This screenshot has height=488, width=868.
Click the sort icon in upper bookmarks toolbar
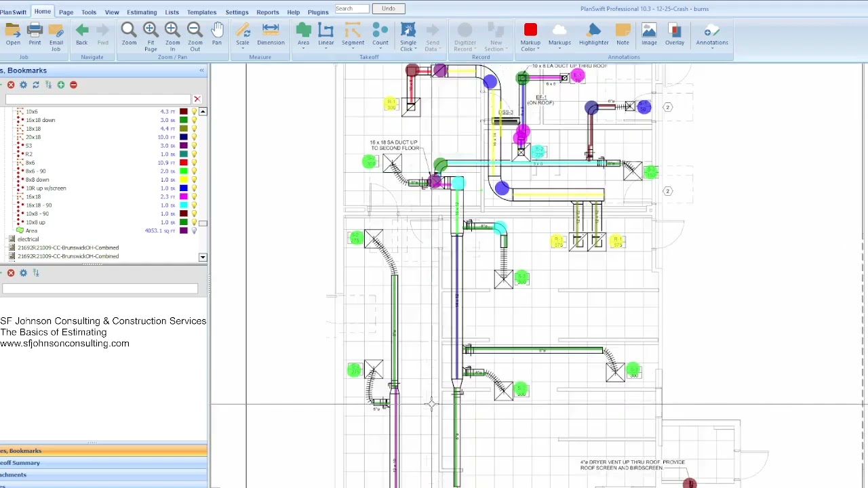48,85
